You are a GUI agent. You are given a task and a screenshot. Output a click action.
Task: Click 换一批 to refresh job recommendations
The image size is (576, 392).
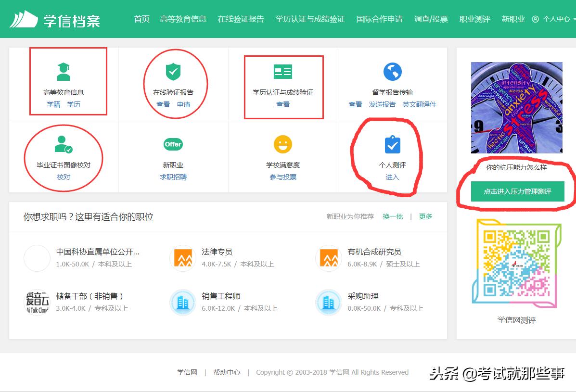tap(393, 216)
